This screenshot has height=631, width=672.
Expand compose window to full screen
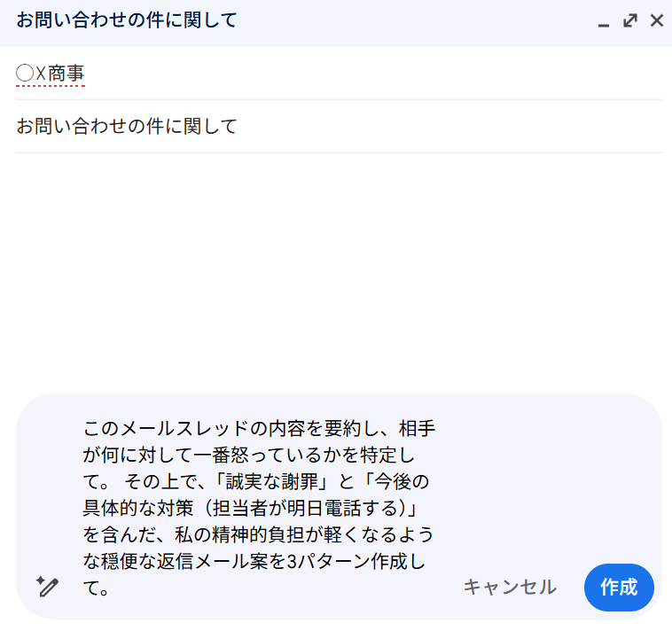(630, 20)
